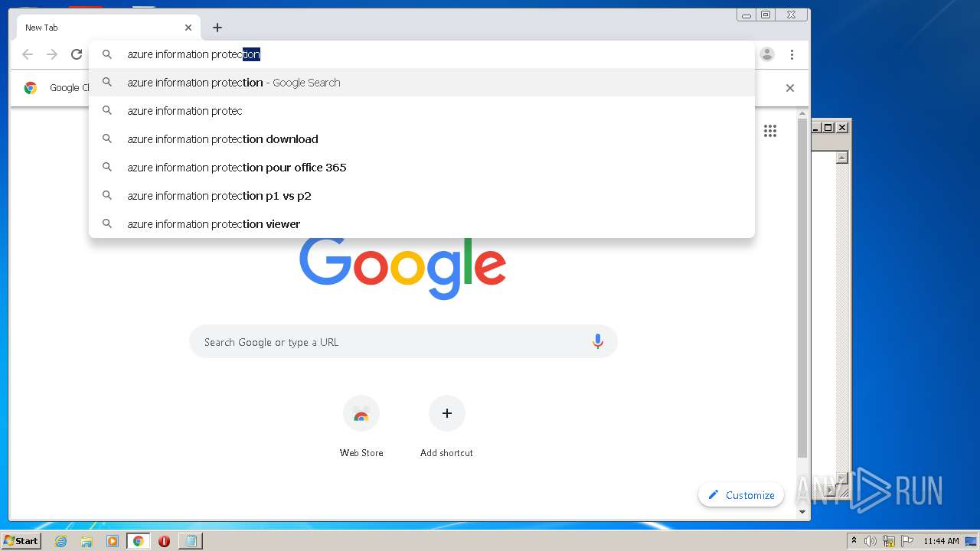980x551 pixels.
Task: Open the Google apps grid
Action: (770, 131)
